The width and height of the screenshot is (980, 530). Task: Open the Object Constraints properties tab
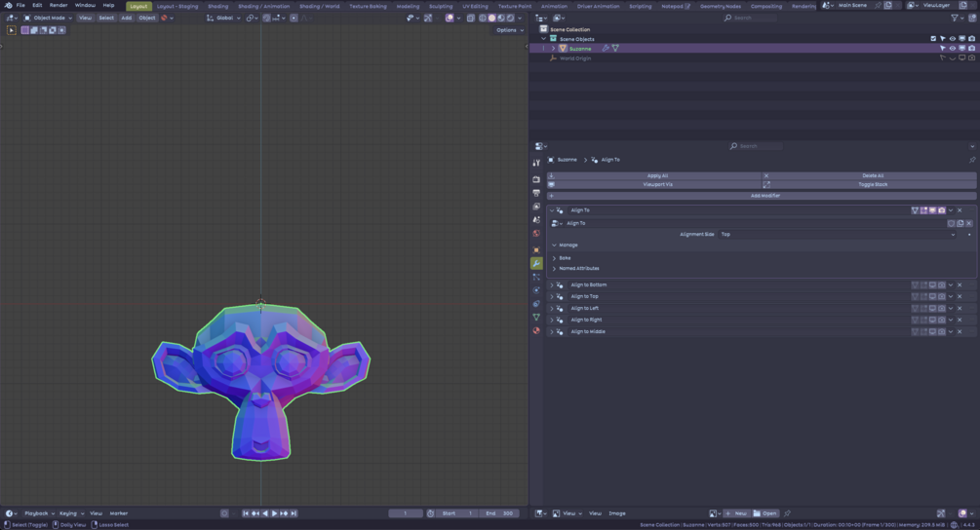coord(536,303)
